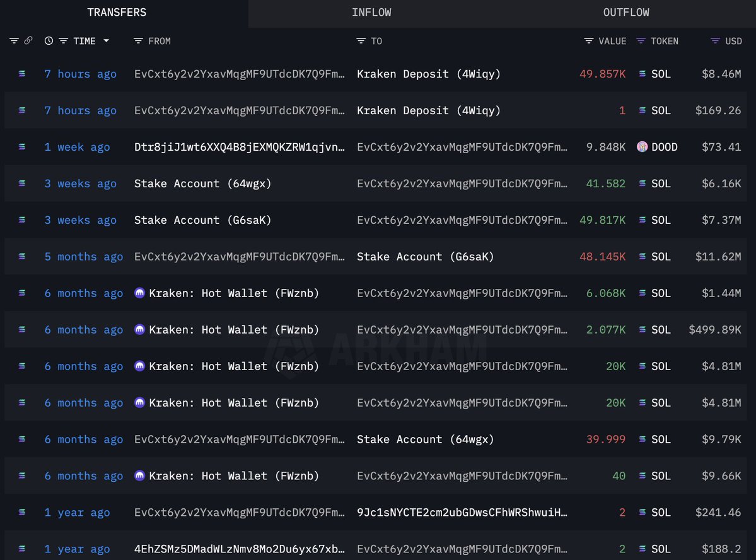Viewport: 756px width, 560px height.
Task: Switch to the OUTFLOW tab
Action: 626,13
